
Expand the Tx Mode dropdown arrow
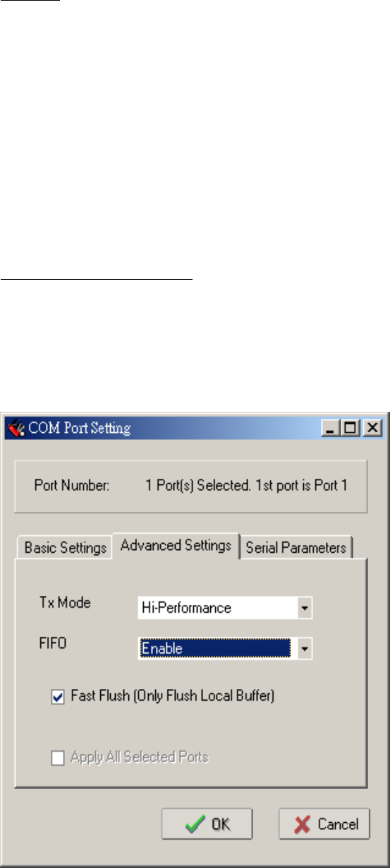304,608
